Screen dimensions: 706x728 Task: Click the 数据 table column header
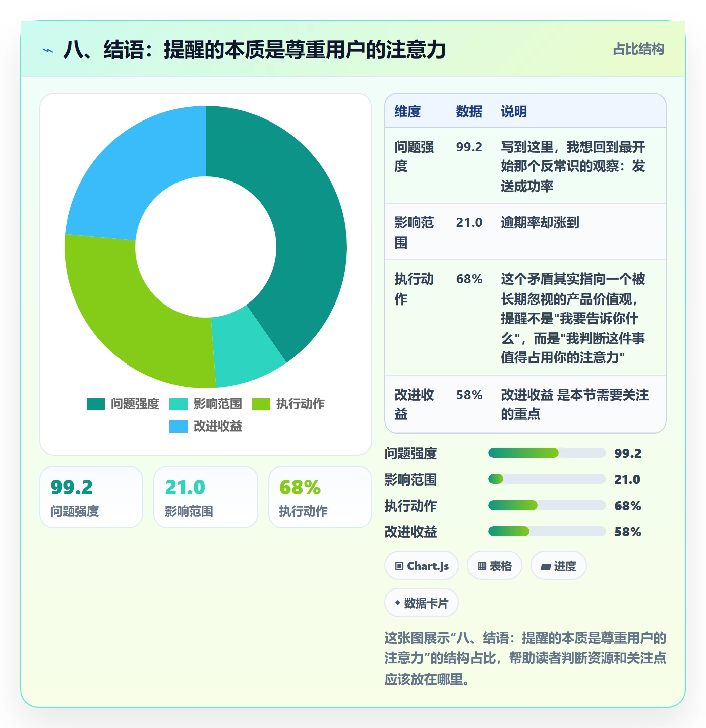(469, 111)
